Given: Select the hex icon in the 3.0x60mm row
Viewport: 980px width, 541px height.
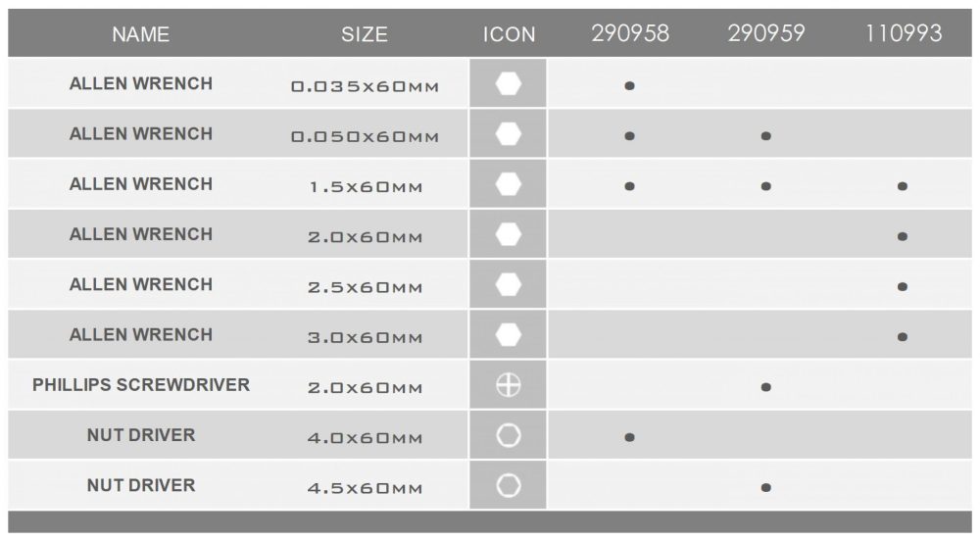Looking at the screenshot, I should coord(508,334).
